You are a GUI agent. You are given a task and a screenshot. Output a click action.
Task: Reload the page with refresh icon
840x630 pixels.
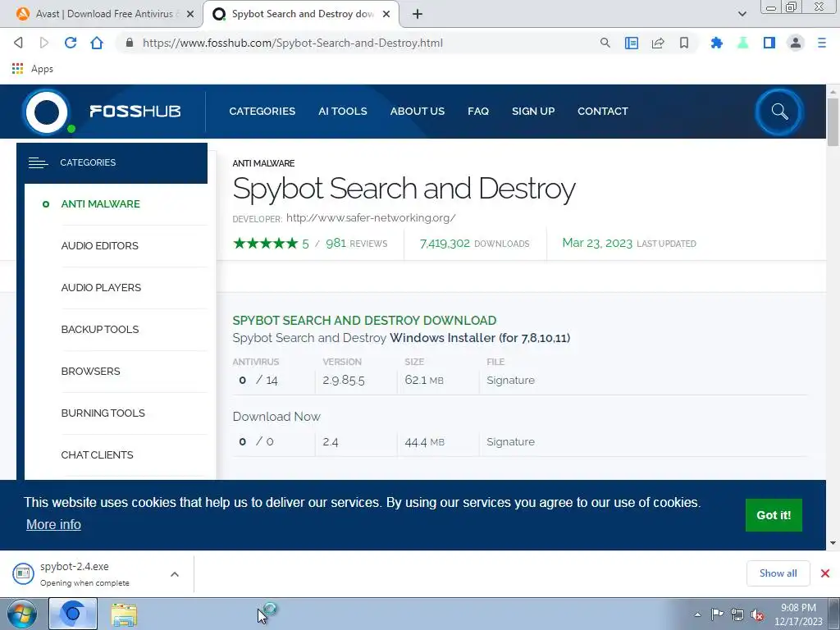click(71, 43)
